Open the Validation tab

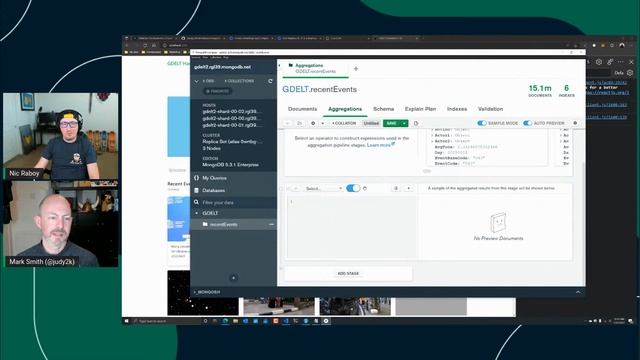click(x=490, y=109)
